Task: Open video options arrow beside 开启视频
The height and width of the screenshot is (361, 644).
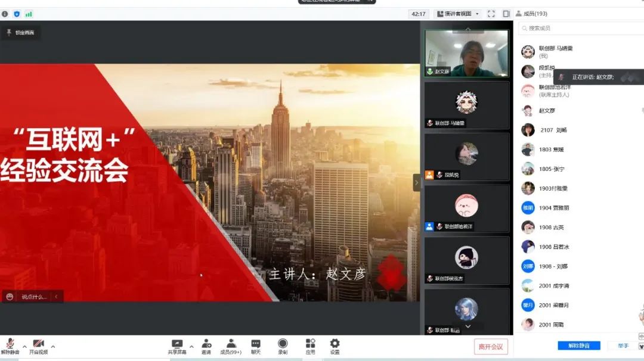Action: pyautogui.click(x=53, y=347)
